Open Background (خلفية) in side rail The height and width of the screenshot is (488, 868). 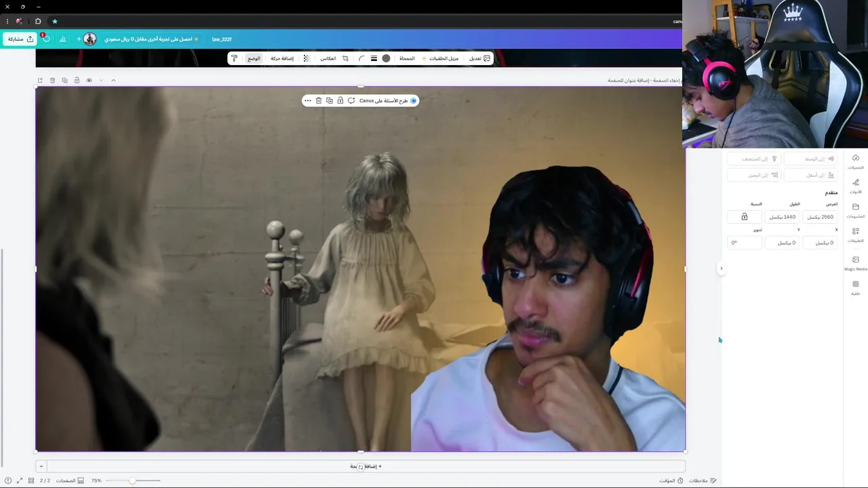pyautogui.click(x=856, y=287)
